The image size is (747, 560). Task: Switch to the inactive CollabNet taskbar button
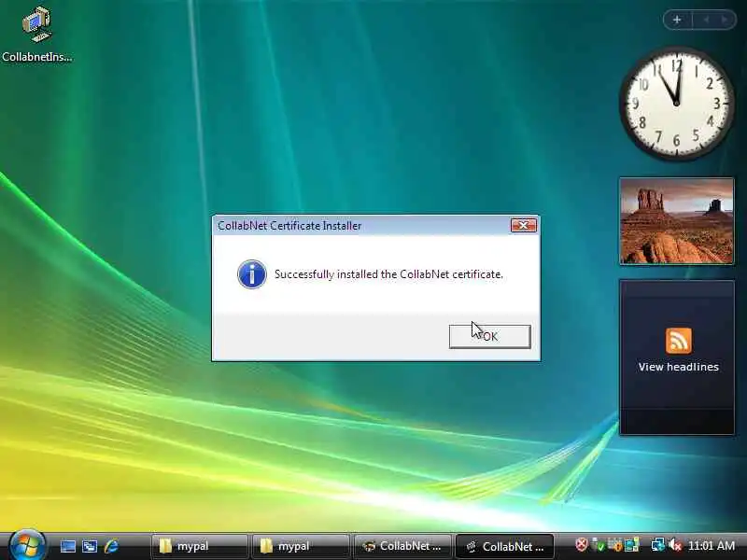pos(402,546)
